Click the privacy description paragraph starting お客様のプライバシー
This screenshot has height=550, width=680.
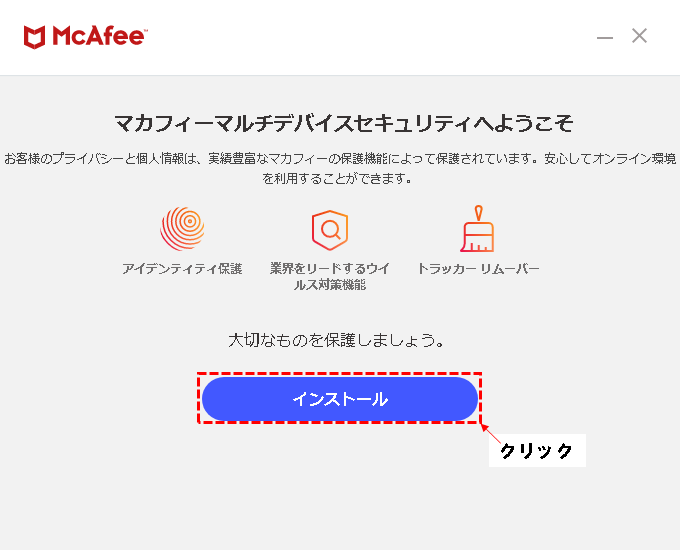point(340,168)
